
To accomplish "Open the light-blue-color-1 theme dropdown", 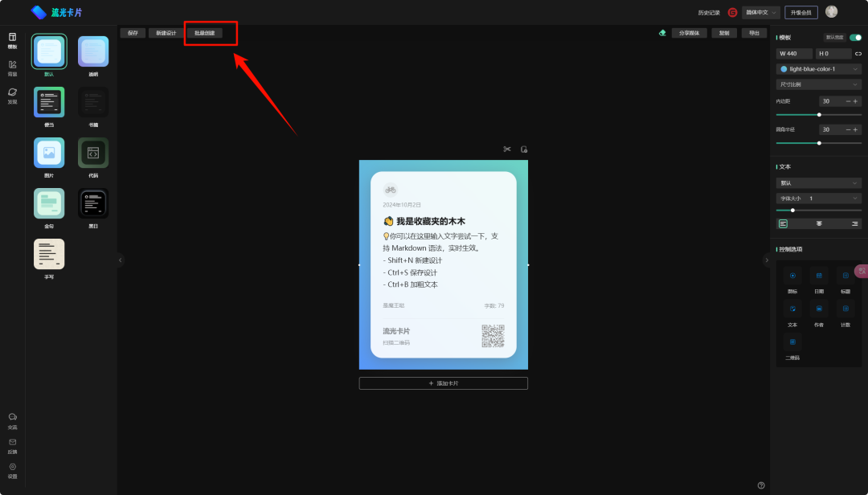I will (x=818, y=69).
